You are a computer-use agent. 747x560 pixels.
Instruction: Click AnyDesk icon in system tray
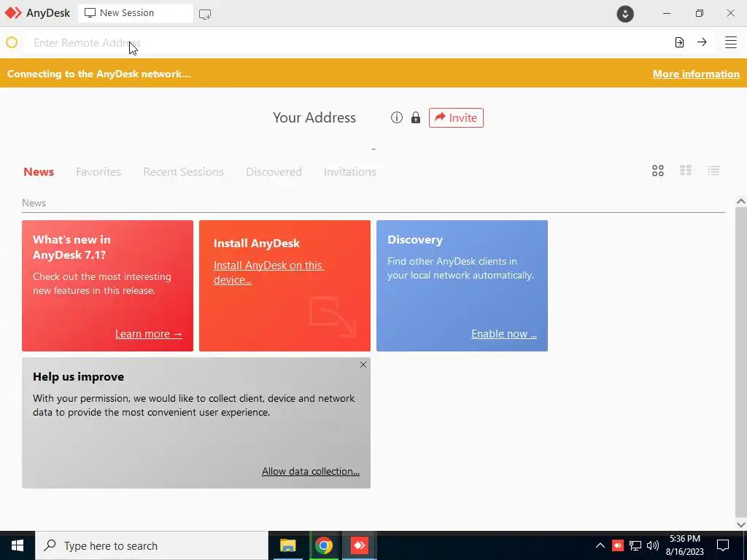pyautogui.click(x=617, y=545)
